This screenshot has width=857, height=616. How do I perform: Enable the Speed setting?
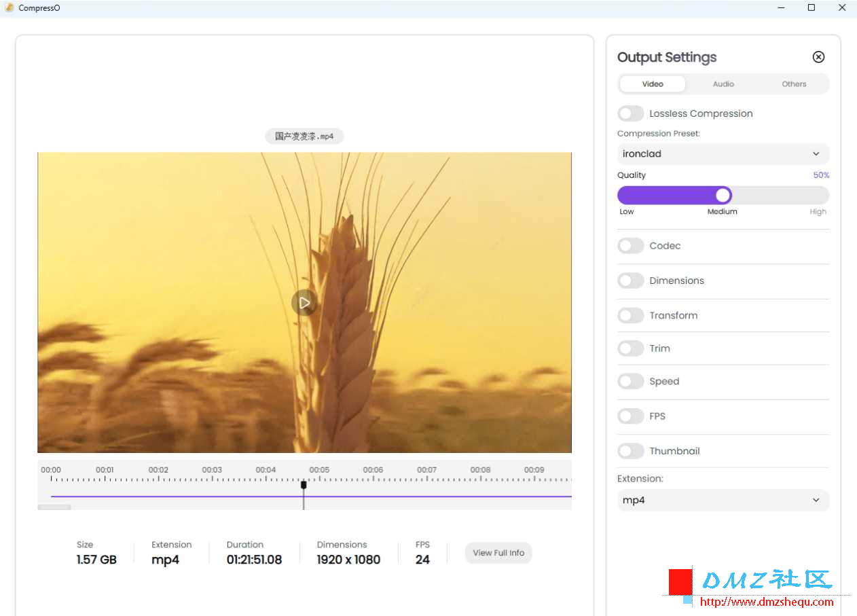[631, 381]
